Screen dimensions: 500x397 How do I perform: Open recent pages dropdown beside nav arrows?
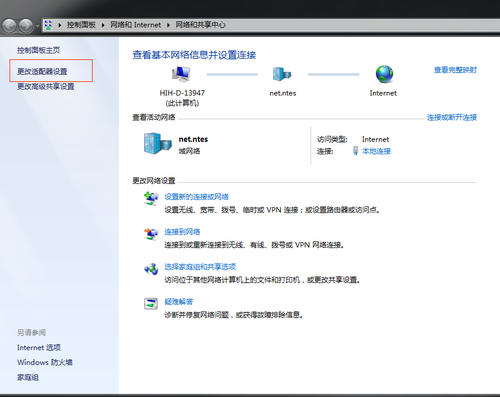(37, 26)
